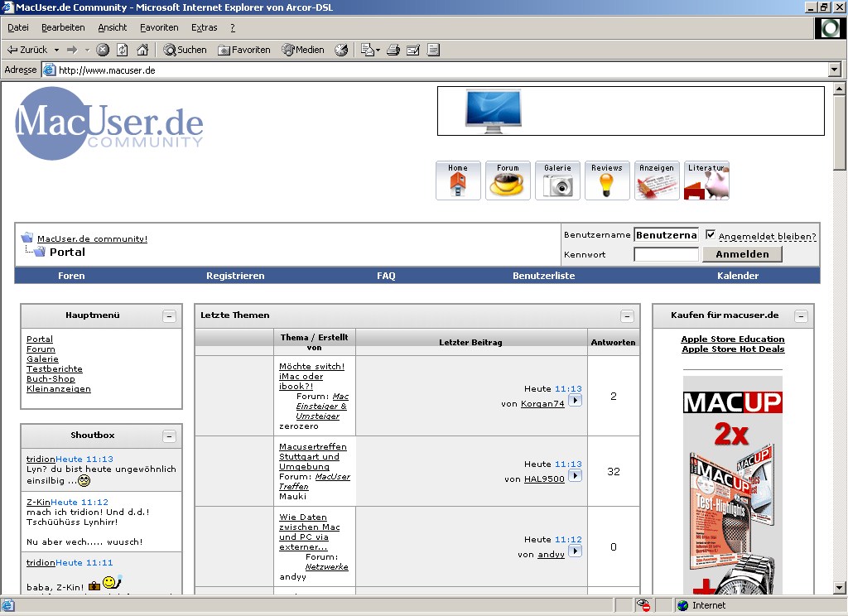Click the history icon in the toolbar
The width and height of the screenshot is (848, 616).
341,50
